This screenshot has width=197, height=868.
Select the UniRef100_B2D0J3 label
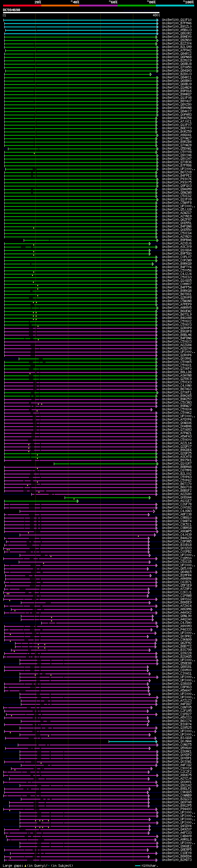(176, 74)
